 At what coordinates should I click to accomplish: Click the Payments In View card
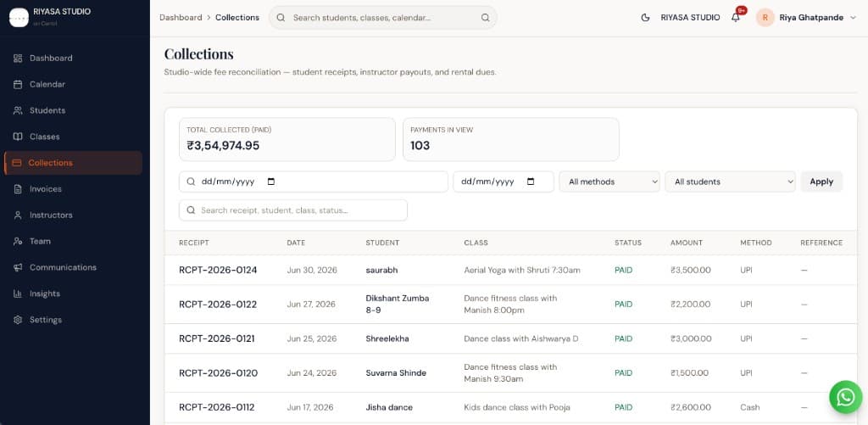[511, 140]
